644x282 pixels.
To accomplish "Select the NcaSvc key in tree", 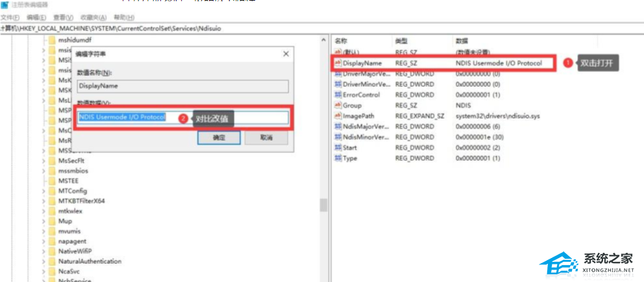I will coord(69,272).
